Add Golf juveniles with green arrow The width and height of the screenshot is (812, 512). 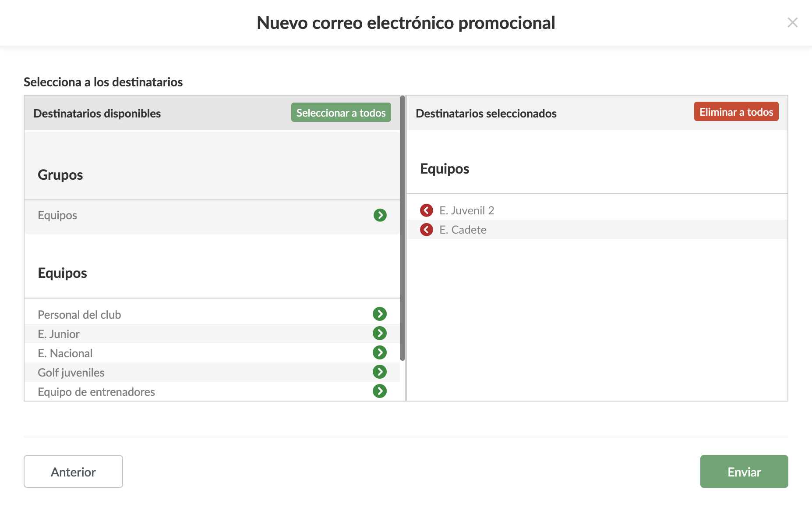coord(380,371)
